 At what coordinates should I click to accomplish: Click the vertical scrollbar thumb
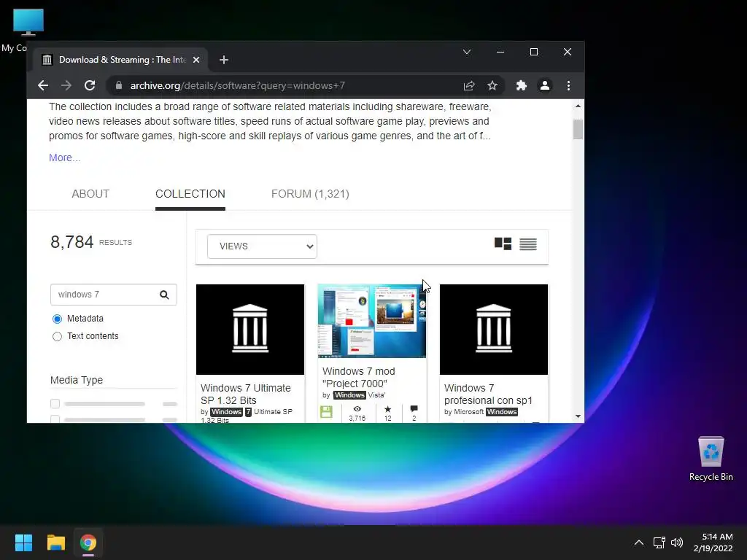tap(578, 129)
